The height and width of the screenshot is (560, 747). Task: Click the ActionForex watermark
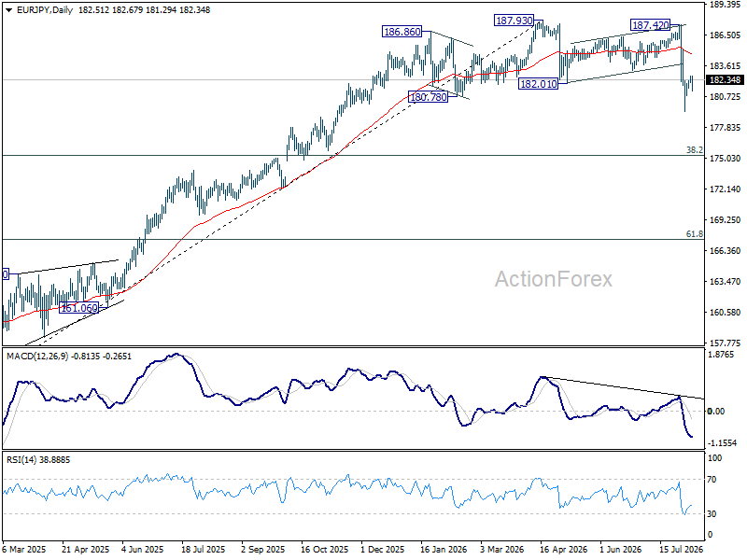pyautogui.click(x=553, y=279)
